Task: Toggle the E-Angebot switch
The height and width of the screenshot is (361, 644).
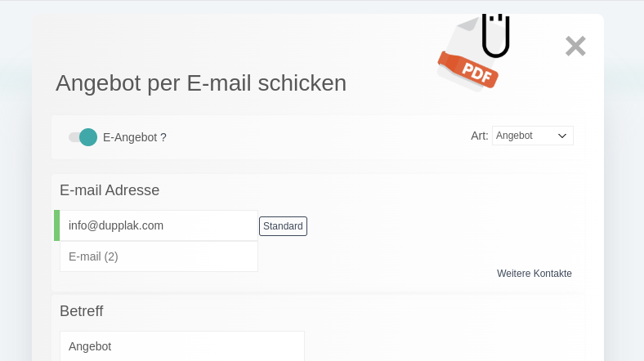Action: click(83, 137)
